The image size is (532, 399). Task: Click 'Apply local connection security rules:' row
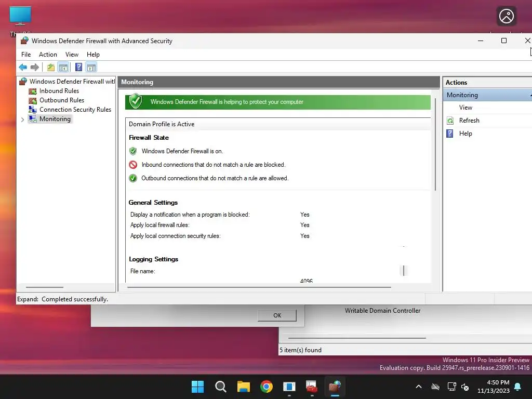[220, 236]
